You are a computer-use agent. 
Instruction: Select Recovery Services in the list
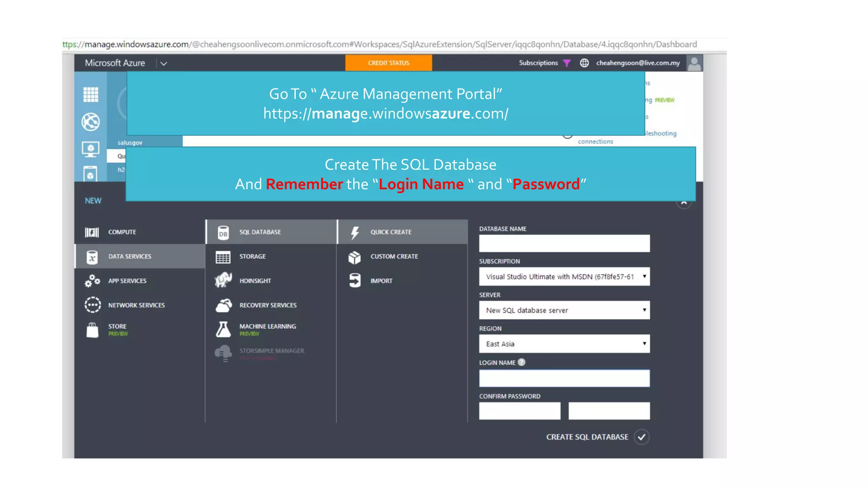click(271, 305)
